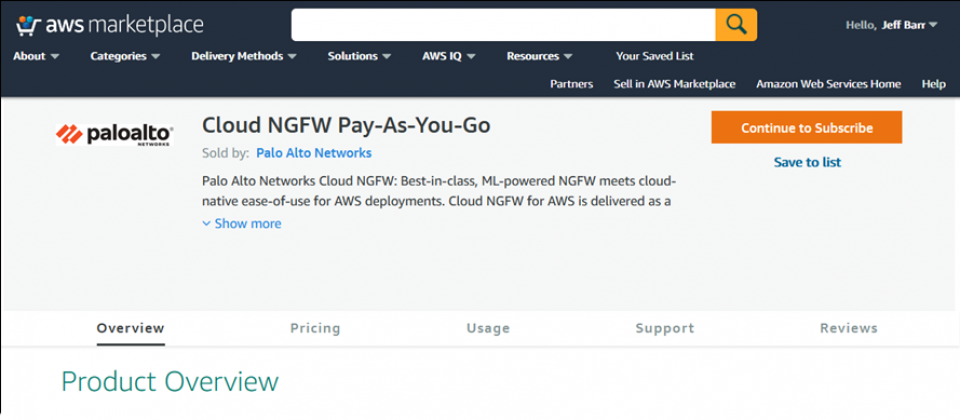Click the orange search magnifier button
The width and height of the screenshot is (960, 420).
pyautogui.click(x=736, y=24)
